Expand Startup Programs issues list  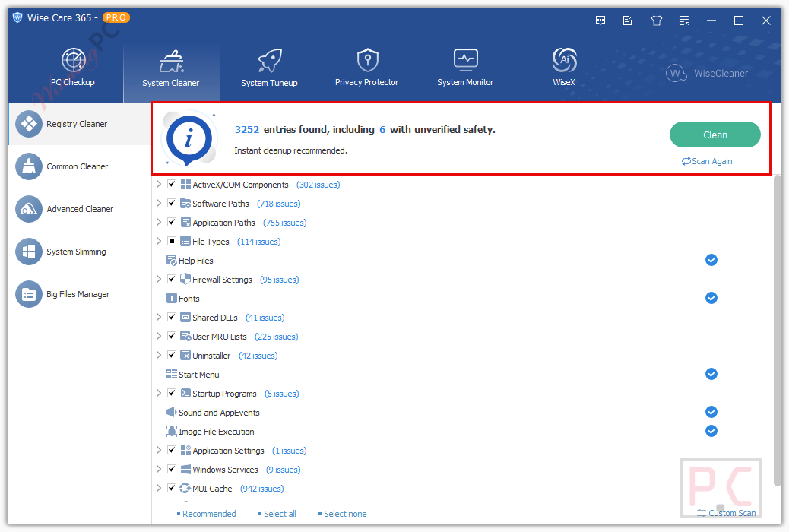tap(159, 393)
